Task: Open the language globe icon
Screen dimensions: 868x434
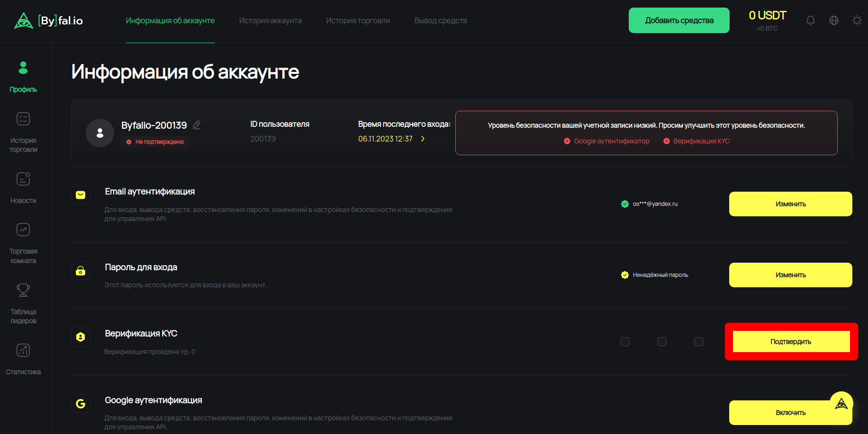Action: coord(833,20)
